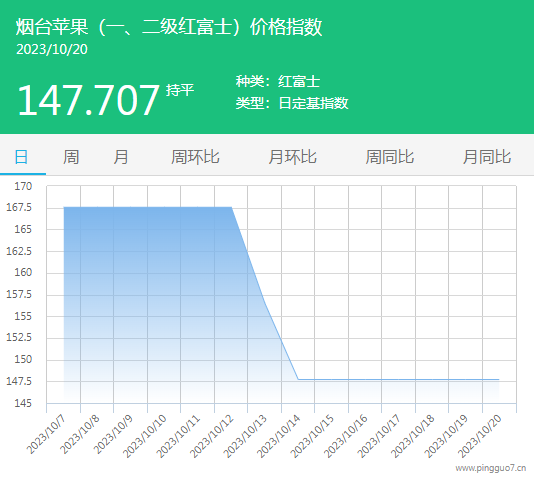The width and height of the screenshot is (534, 479).
Task: Click the 类型: 日定基指数 label
Action: coord(292,103)
